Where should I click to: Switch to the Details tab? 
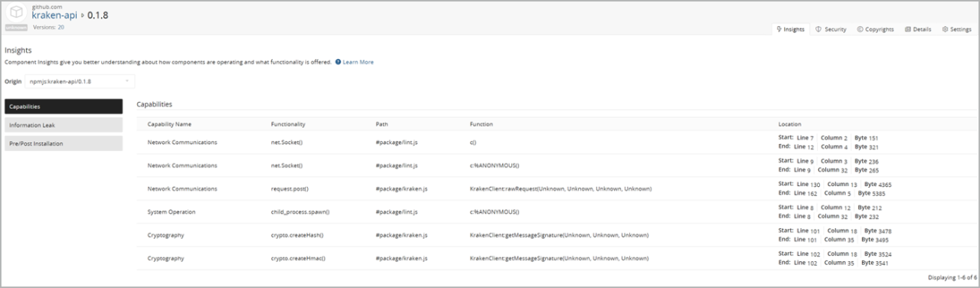[918, 29]
